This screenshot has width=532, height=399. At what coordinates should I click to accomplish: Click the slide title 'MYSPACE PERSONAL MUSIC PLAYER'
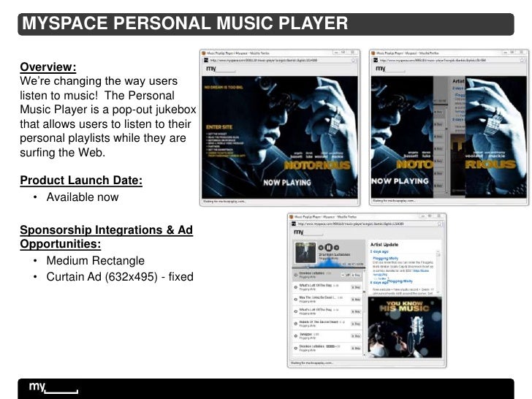pyautogui.click(x=185, y=23)
